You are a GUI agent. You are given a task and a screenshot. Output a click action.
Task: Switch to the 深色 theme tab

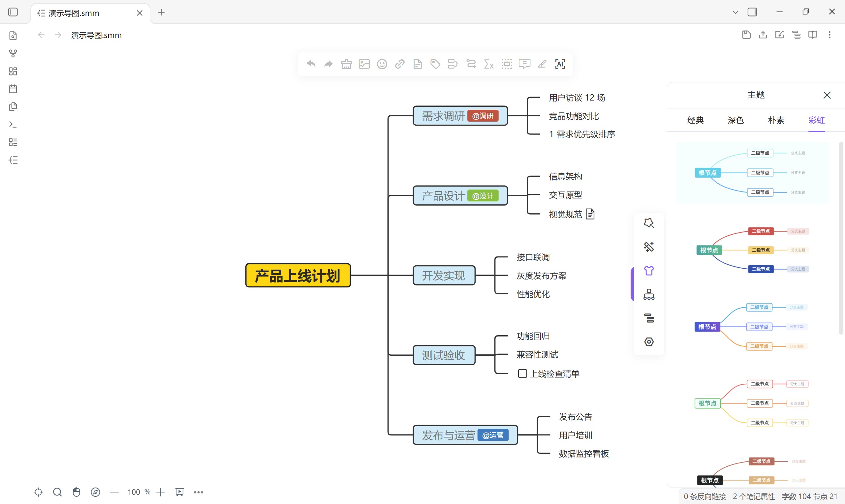coord(735,120)
